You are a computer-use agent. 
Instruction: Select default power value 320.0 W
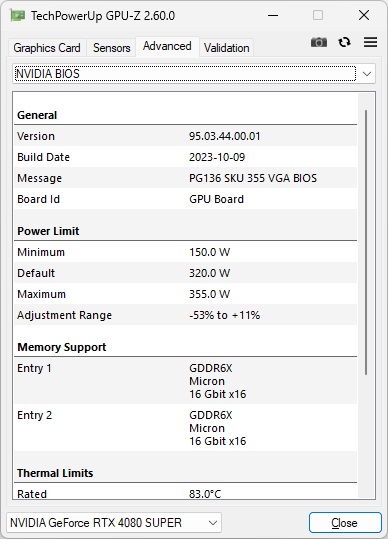point(209,273)
